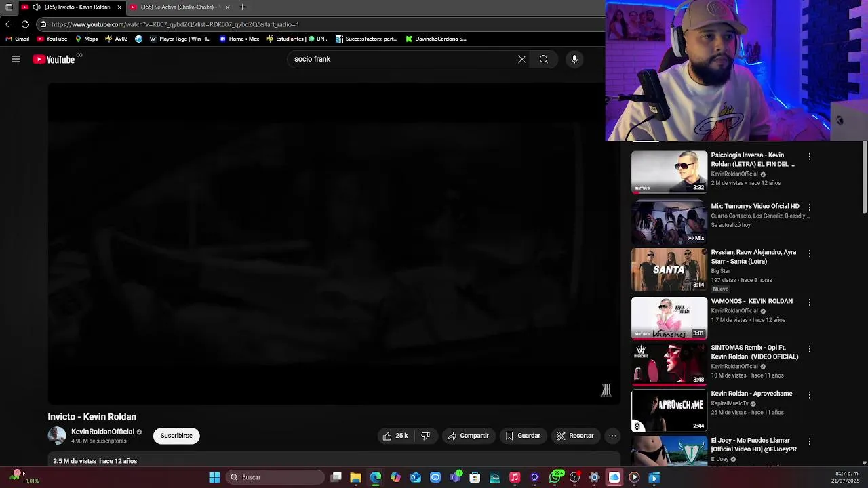This screenshot has height=488, width=868.
Task: Open the DavinchoCardona S... bookmark
Action: pyautogui.click(x=436, y=39)
